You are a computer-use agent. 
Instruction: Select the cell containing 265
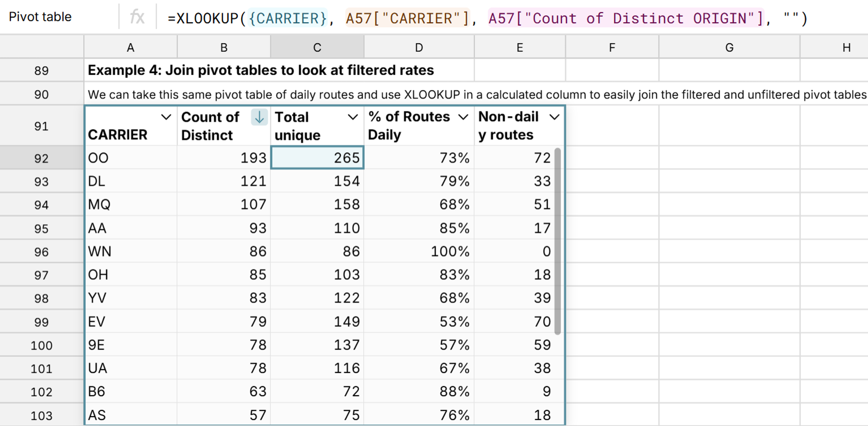coord(317,158)
